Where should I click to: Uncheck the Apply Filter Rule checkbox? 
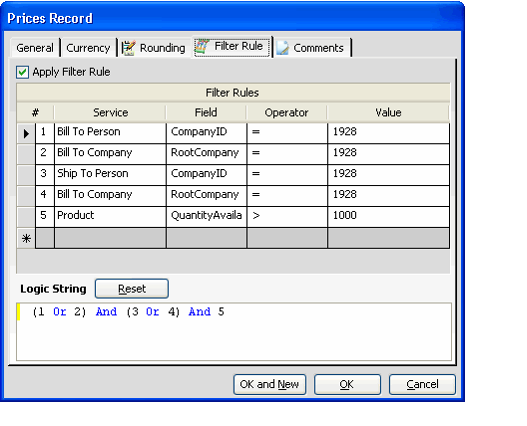coord(23,72)
